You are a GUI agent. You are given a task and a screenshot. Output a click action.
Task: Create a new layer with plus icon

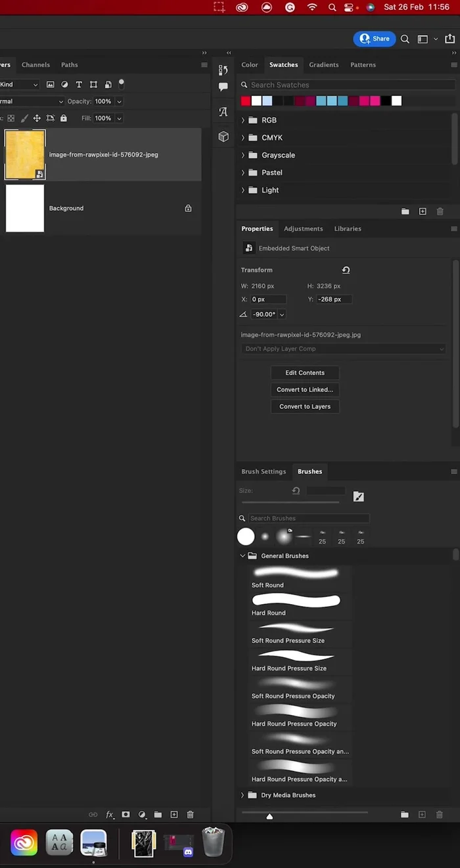[x=174, y=814]
